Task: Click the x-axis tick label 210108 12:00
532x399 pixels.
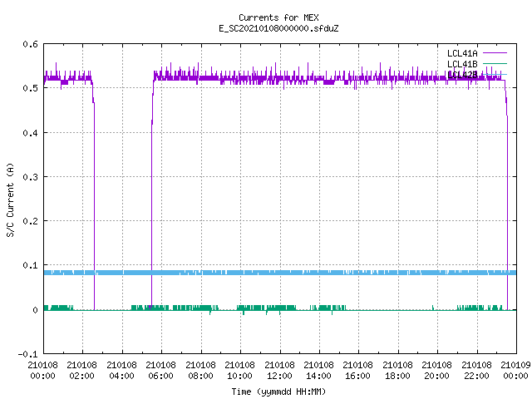Action: point(279,370)
